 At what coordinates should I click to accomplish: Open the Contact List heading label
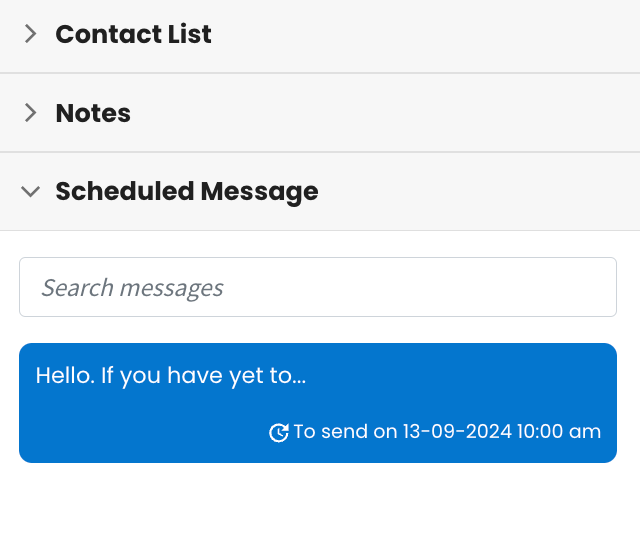coord(133,34)
